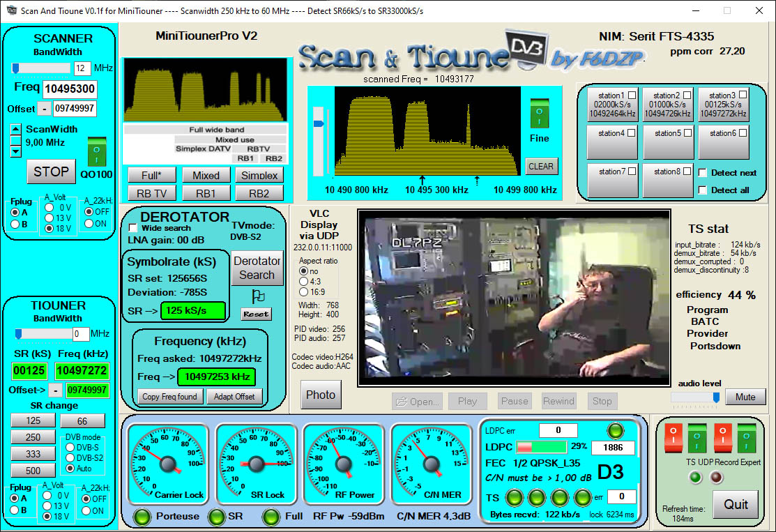Select the RB TV band button
This screenshot has height=532, width=776.
pos(151,193)
